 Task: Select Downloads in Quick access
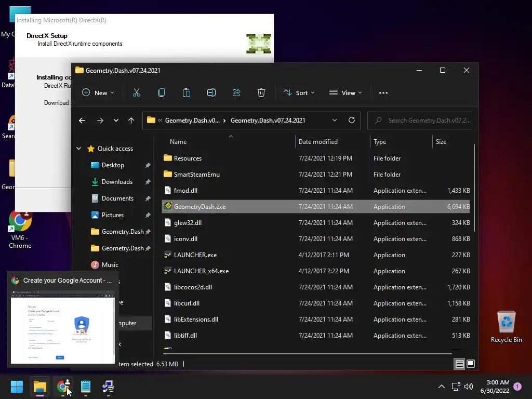tap(117, 181)
